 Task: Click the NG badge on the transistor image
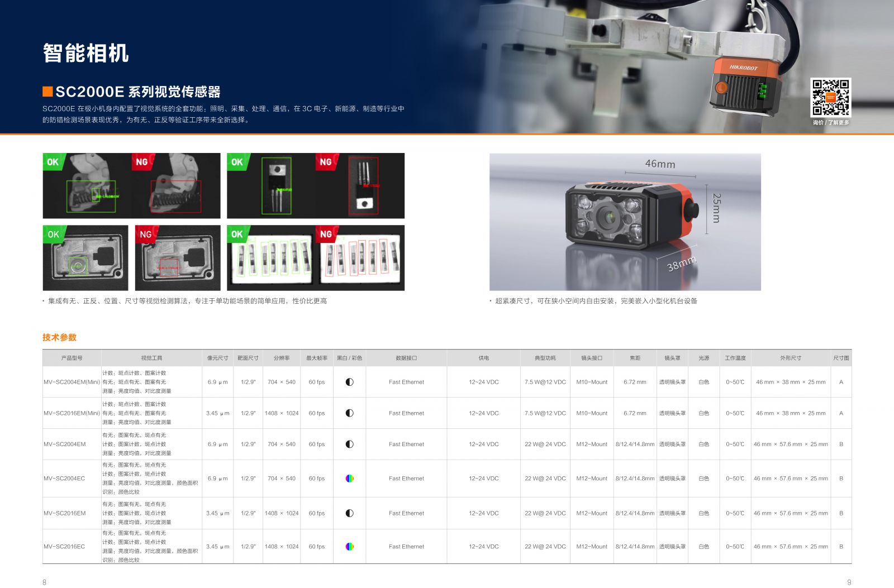point(326,162)
